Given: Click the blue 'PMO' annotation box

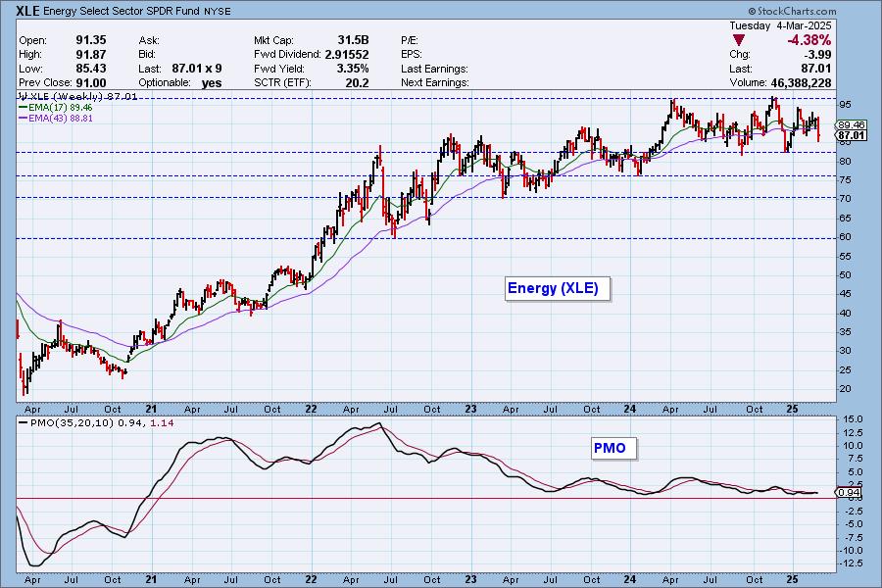Looking at the screenshot, I should (614, 449).
